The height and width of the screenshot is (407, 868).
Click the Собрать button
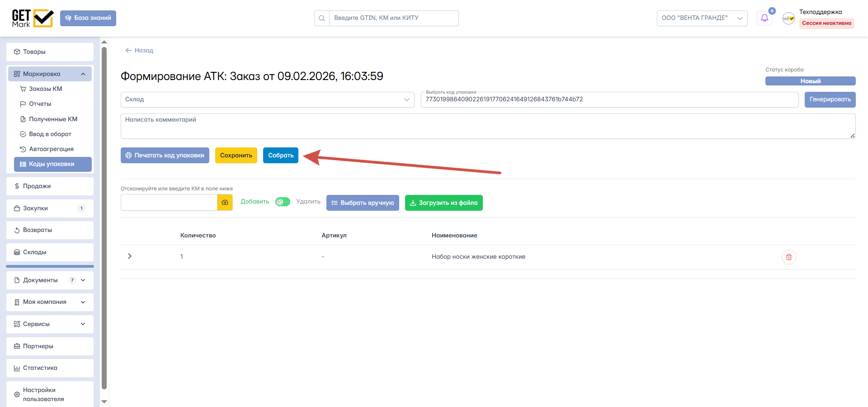tap(281, 155)
